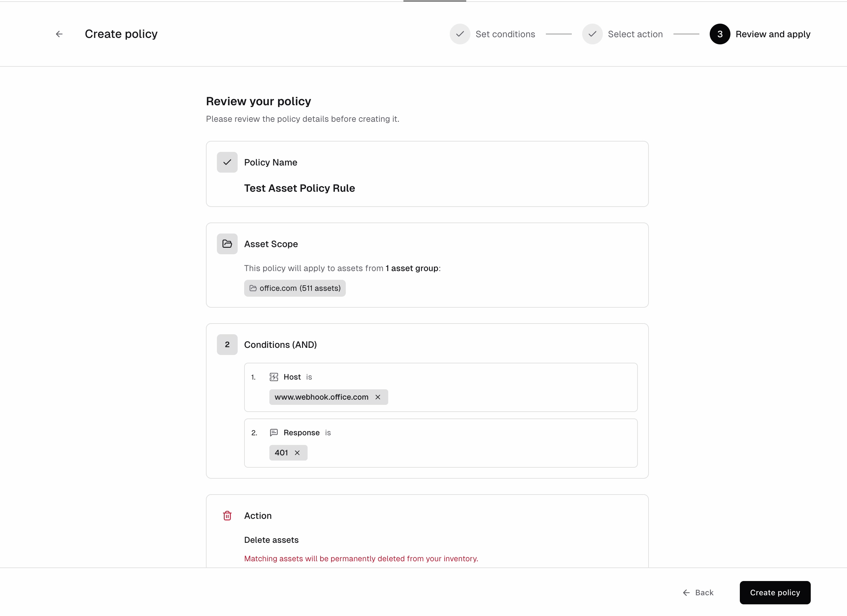This screenshot has height=616, width=847.
Task: Click the back arrow beside Create policy
Action: tap(59, 34)
